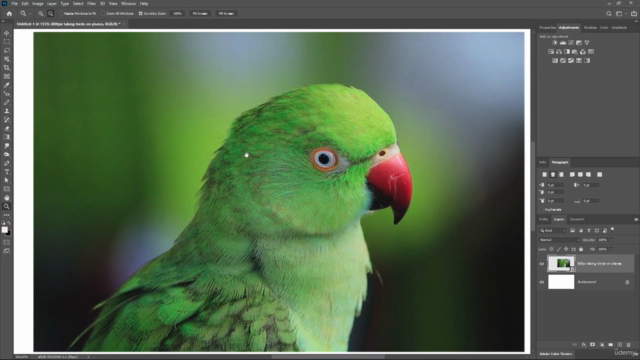Open the Normal blend mode dropdown
Viewport: 640px width, 360px height.
click(x=559, y=240)
